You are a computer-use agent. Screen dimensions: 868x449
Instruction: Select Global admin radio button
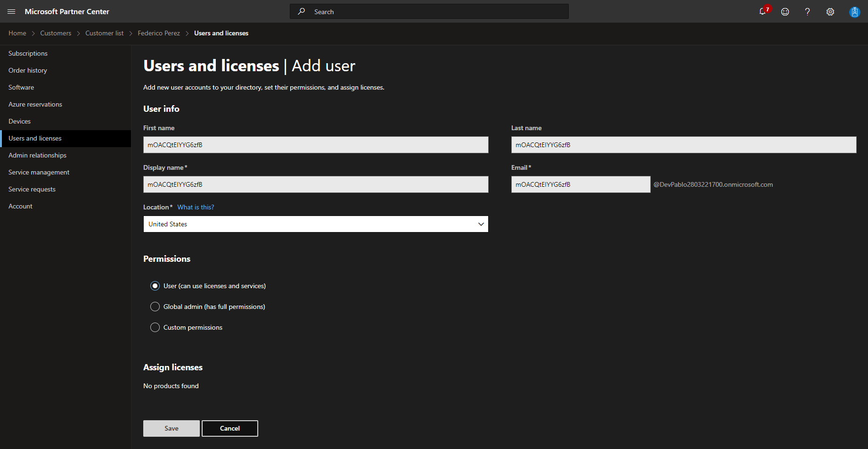[x=155, y=307]
